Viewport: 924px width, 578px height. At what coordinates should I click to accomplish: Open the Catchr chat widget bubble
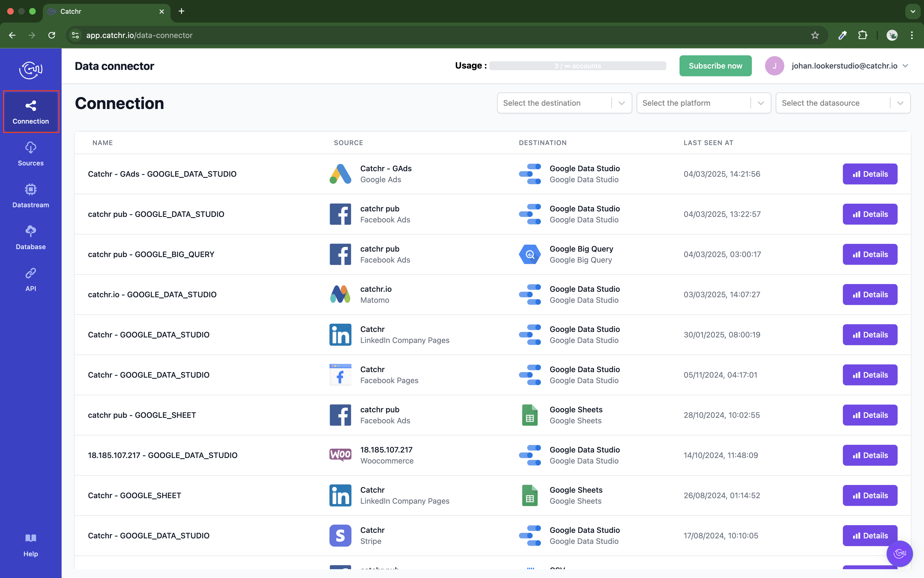899,553
